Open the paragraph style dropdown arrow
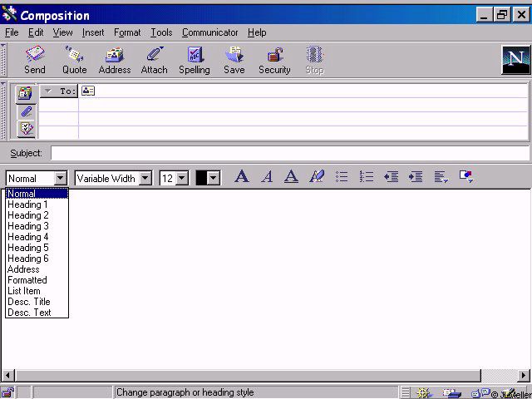 coord(61,178)
